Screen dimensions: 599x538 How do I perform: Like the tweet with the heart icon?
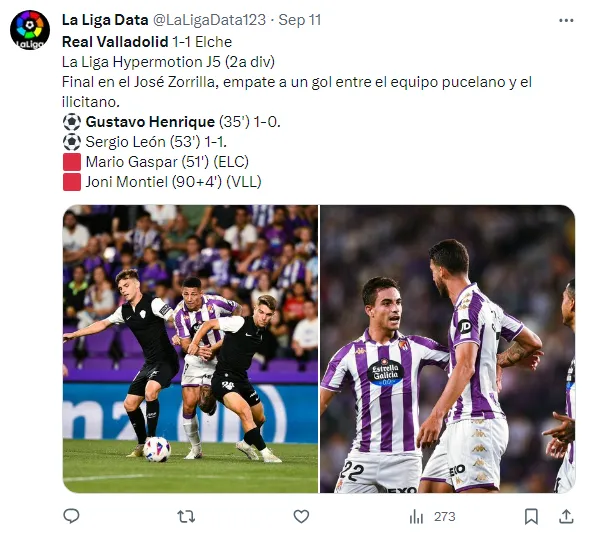tap(301, 517)
